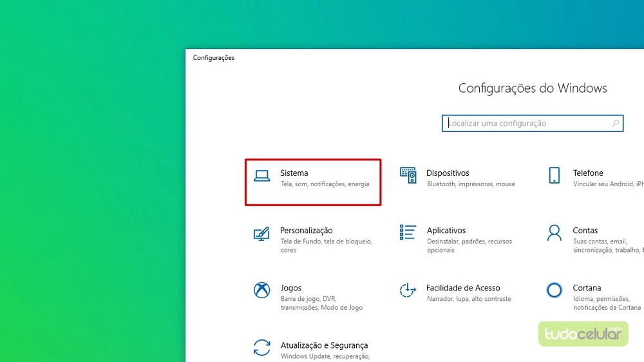Click the Facilidade de Acesso icon
Screen dimensions: 644x362
[408, 290]
